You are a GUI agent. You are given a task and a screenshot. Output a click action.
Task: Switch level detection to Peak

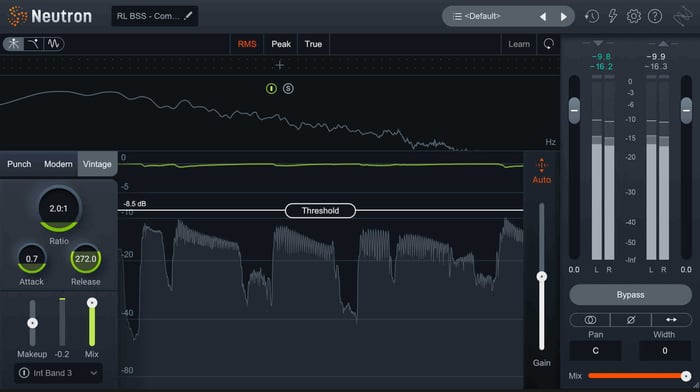click(281, 44)
